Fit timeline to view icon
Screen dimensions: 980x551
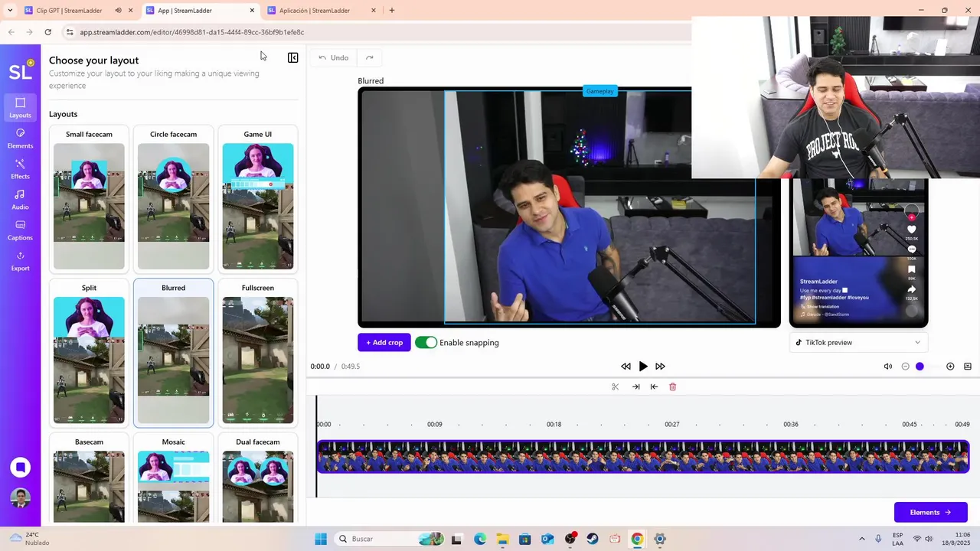[968, 367]
